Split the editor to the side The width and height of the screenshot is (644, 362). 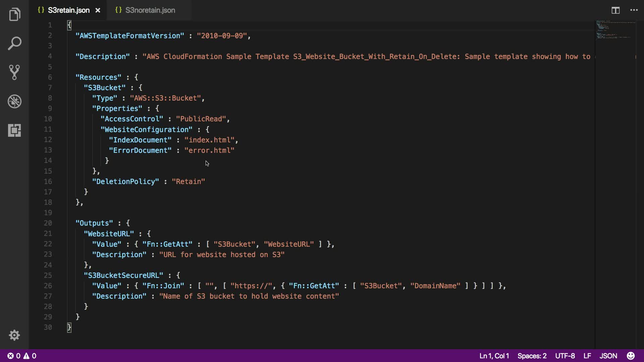click(x=615, y=10)
